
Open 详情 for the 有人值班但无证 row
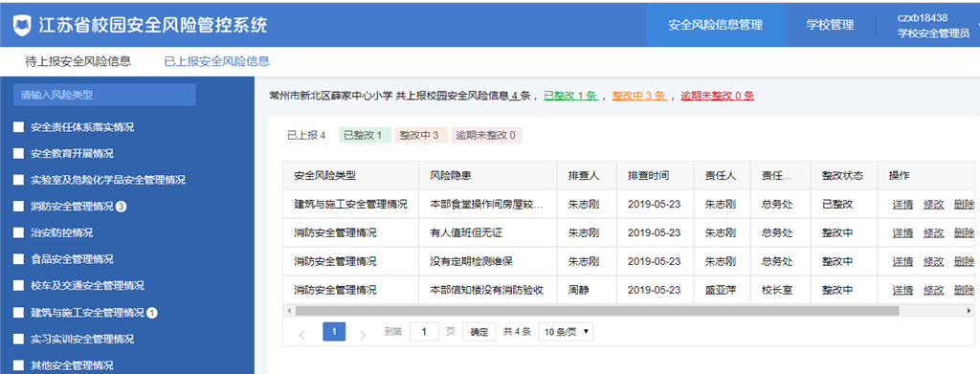[902, 232]
